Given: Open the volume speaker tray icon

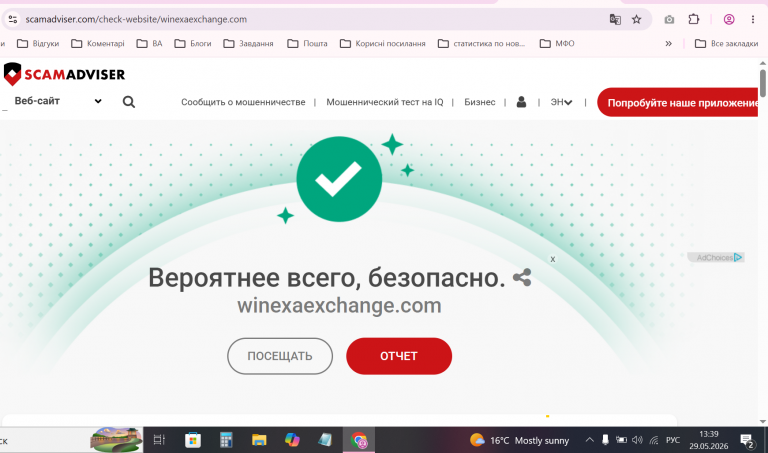Looking at the screenshot, I should tap(637, 440).
